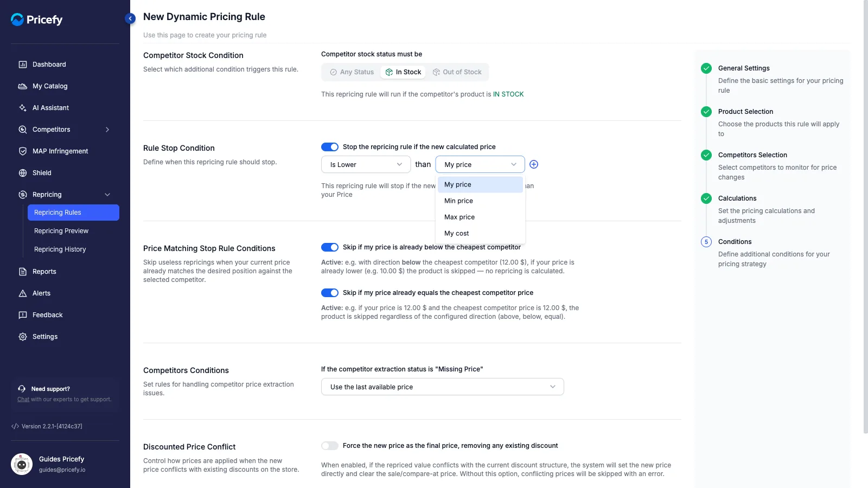Image resolution: width=868 pixels, height=488 pixels.
Task: Click the Settings gear icon
Action: pos(23,337)
